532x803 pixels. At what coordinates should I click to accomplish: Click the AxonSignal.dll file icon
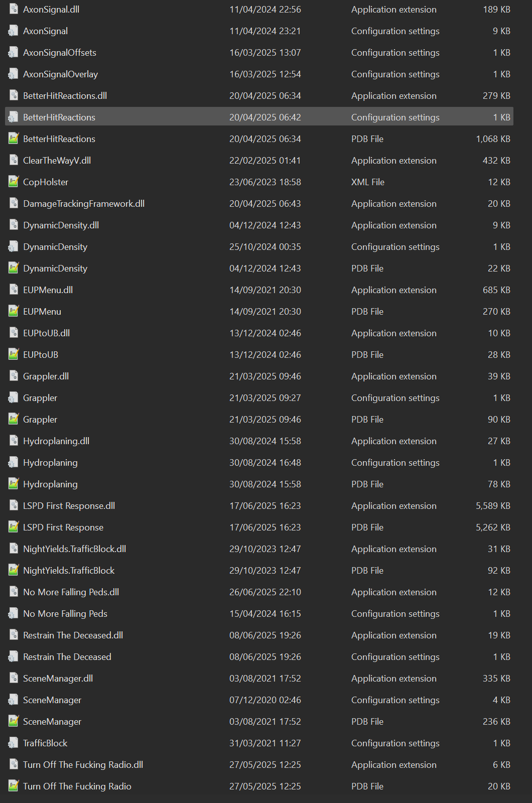pyautogui.click(x=14, y=10)
